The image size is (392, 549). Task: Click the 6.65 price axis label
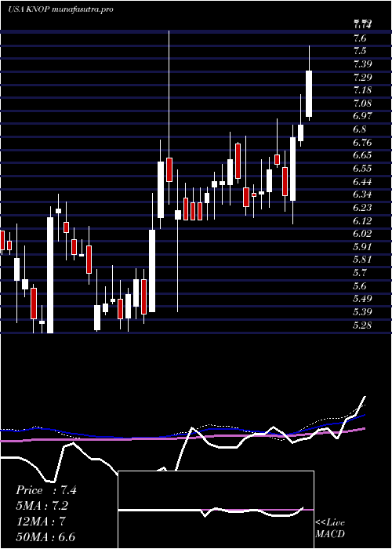click(x=362, y=155)
